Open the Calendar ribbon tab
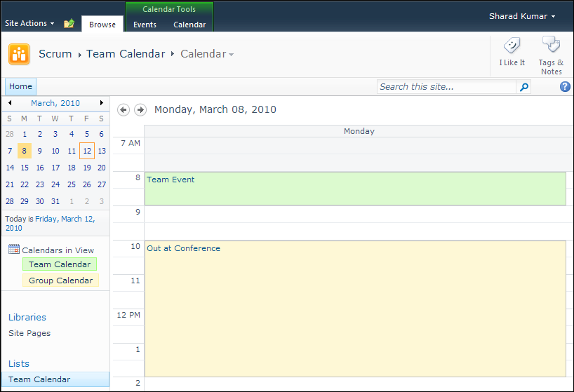574x392 pixels. click(x=189, y=25)
